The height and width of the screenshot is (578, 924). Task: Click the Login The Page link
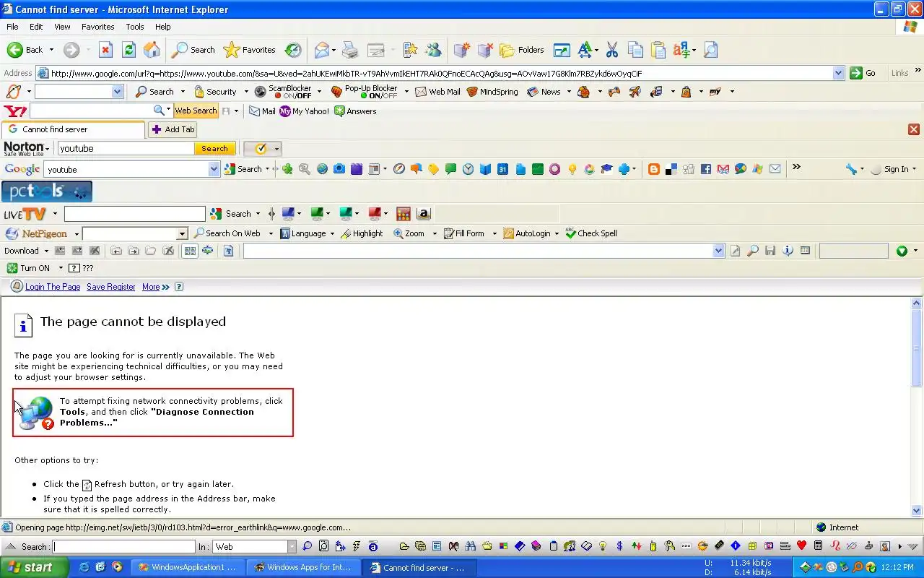[x=53, y=287]
